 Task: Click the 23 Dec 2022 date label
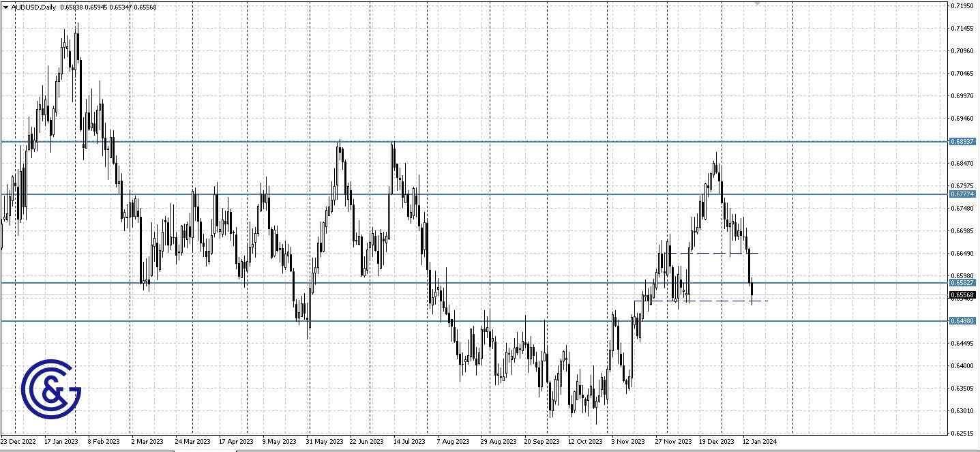pyautogui.click(x=16, y=442)
